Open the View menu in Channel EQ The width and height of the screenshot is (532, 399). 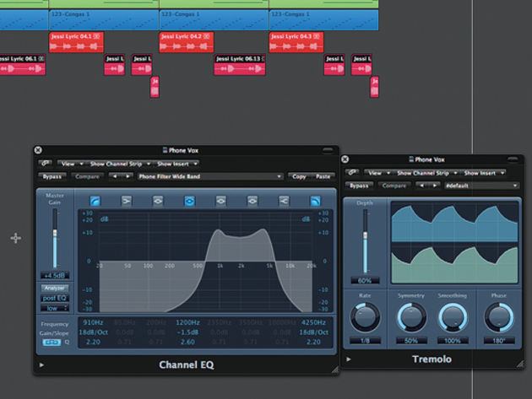pyautogui.click(x=72, y=164)
